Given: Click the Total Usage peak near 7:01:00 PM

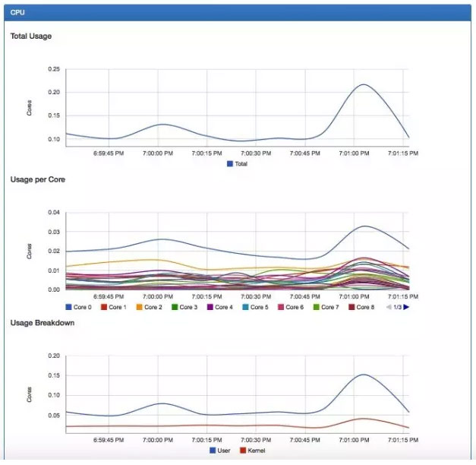Looking at the screenshot, I should (x=364, y=84).
